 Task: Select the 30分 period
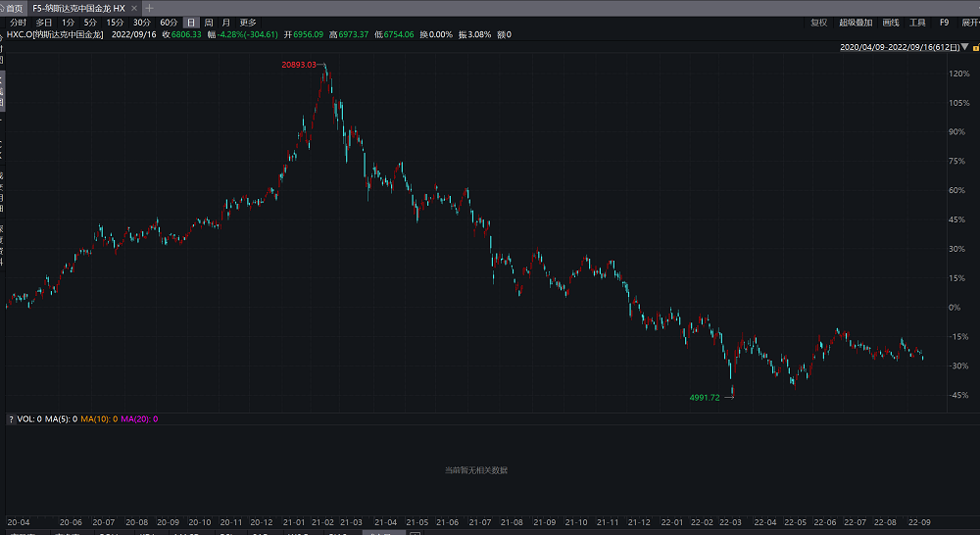(142, 23)
